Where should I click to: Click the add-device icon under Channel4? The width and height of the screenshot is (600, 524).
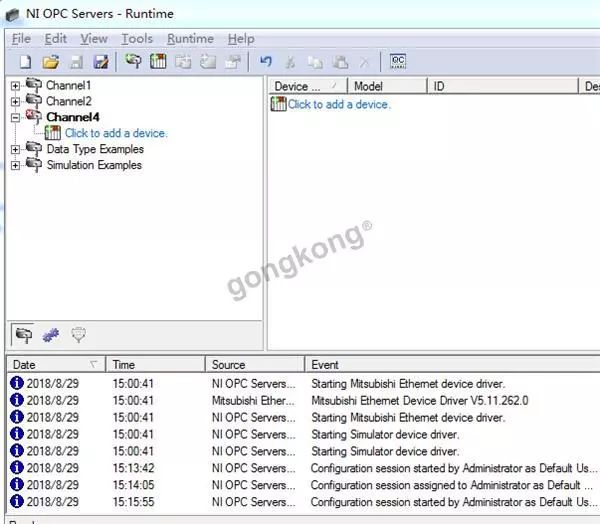tap(52, 133)
